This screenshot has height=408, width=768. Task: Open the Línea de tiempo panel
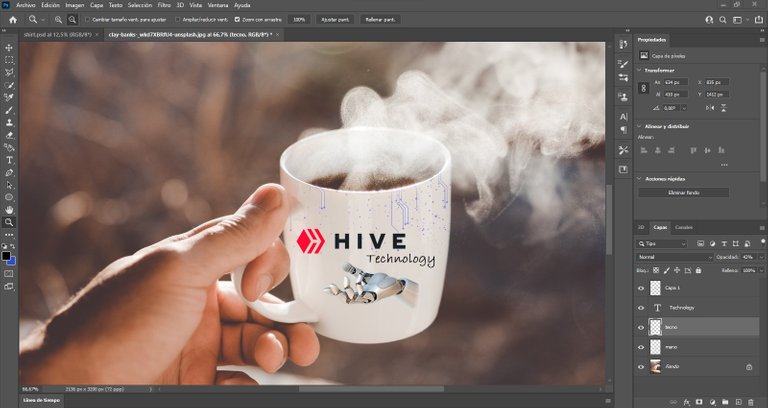pos(41,400)
